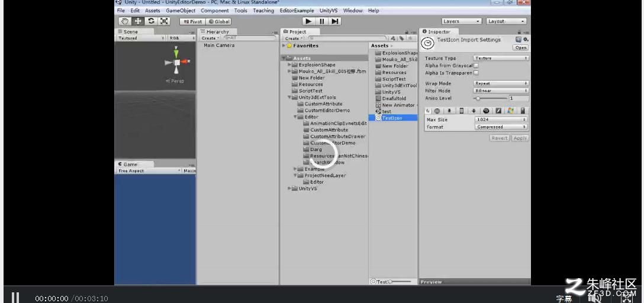
Task: Open the Component menu
Action: pos(215,11)
